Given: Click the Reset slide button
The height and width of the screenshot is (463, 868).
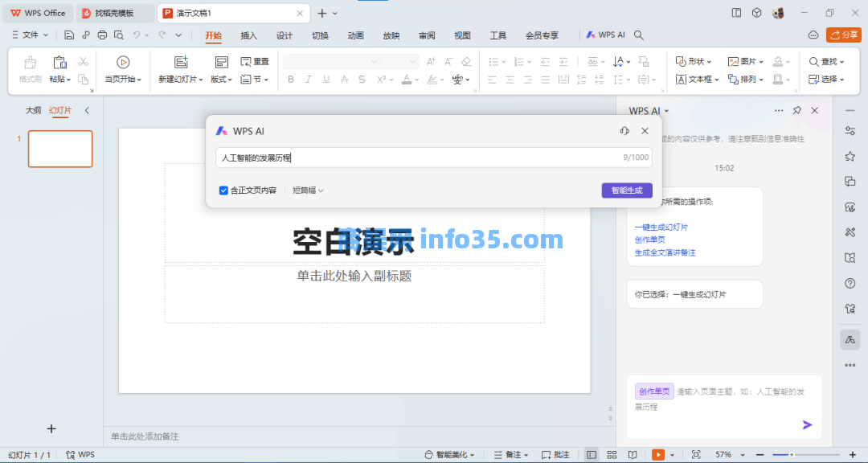Looking at the screenshot, I should coord(255,61).
